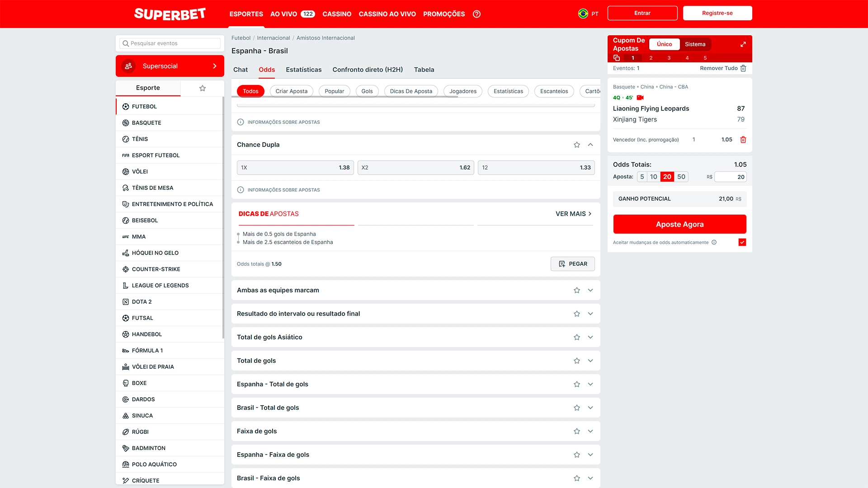
Task: Click the Dardos target icon
Action: click(x=126, y=399)
